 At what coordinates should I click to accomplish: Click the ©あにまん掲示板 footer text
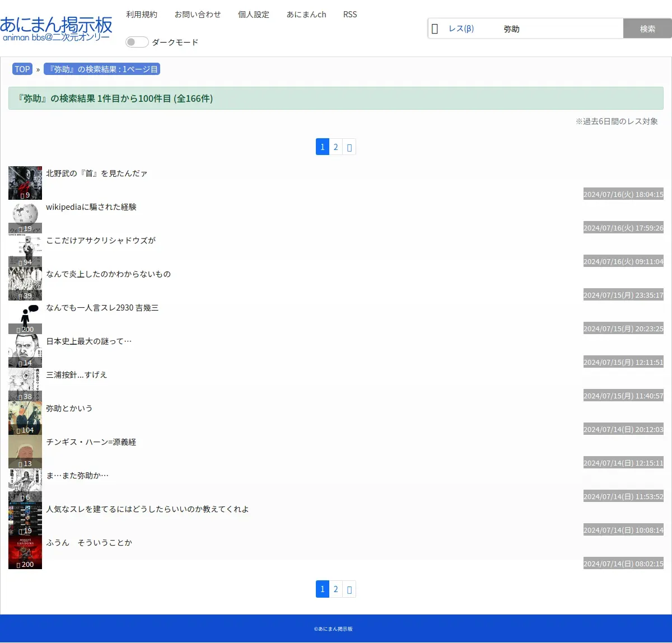pyautogui.click(x=333, y=629)
